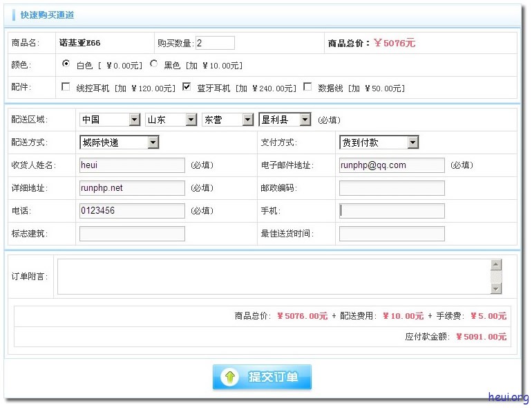Select the 白色 color radio button
Viewport: 532px width, 408px height.
[66, 64]
